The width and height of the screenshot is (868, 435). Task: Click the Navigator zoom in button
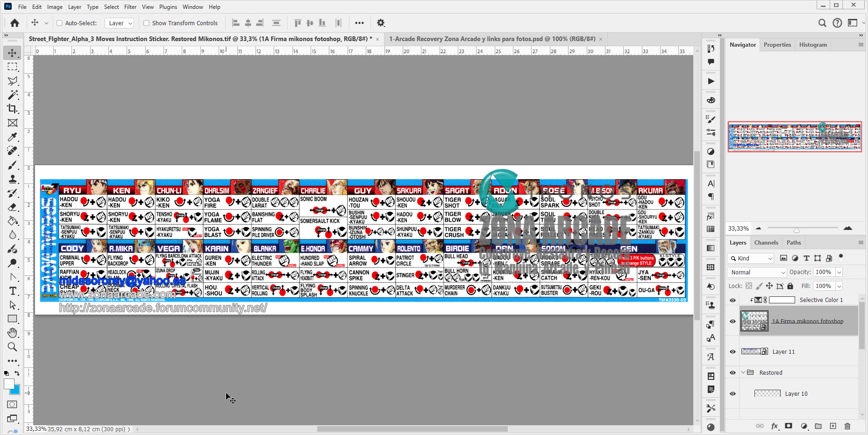848,228
